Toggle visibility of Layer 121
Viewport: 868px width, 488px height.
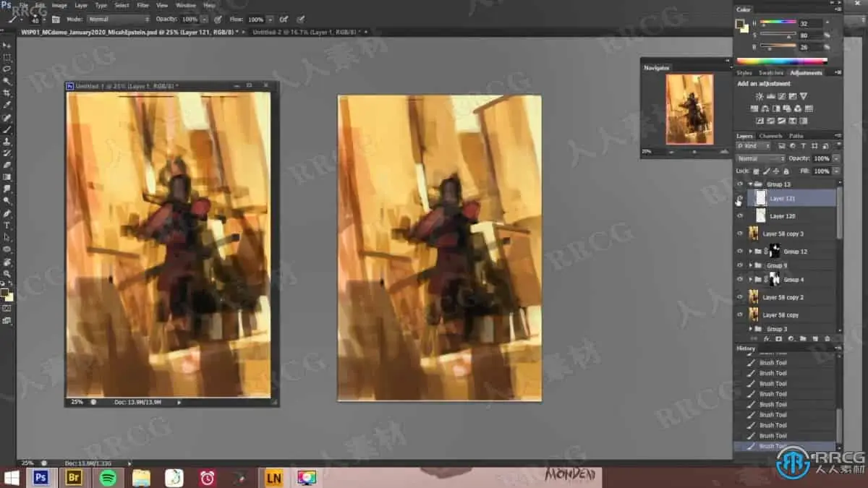(x=739, y=198)
